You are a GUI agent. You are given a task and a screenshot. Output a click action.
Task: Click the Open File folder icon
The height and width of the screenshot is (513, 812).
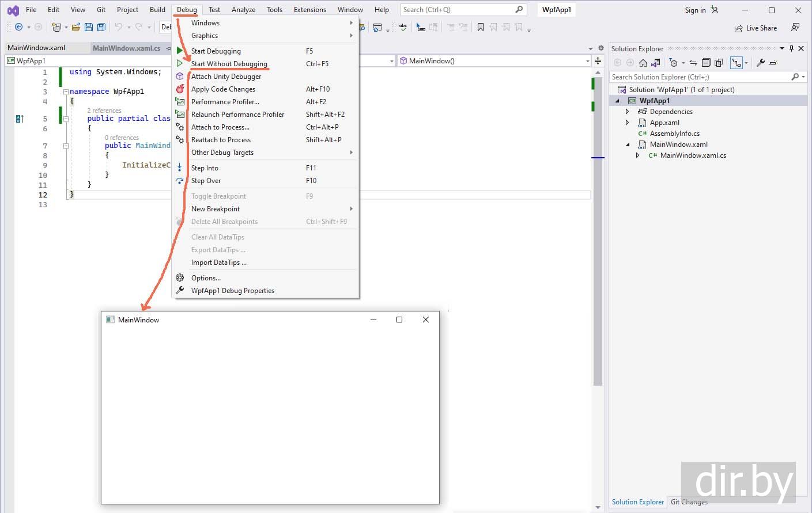[x=75, y=27]
